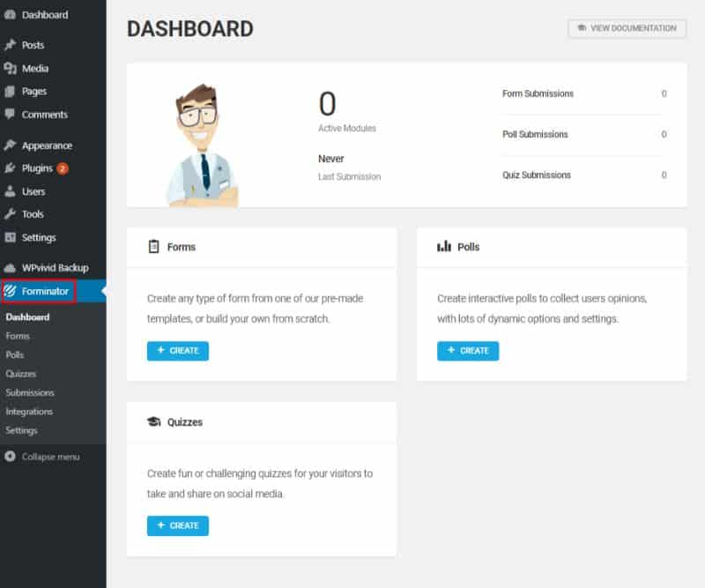Click the Dashboard gauge icon in sidebar
Viewport: 705px width, 588px height.
point(10,15)
